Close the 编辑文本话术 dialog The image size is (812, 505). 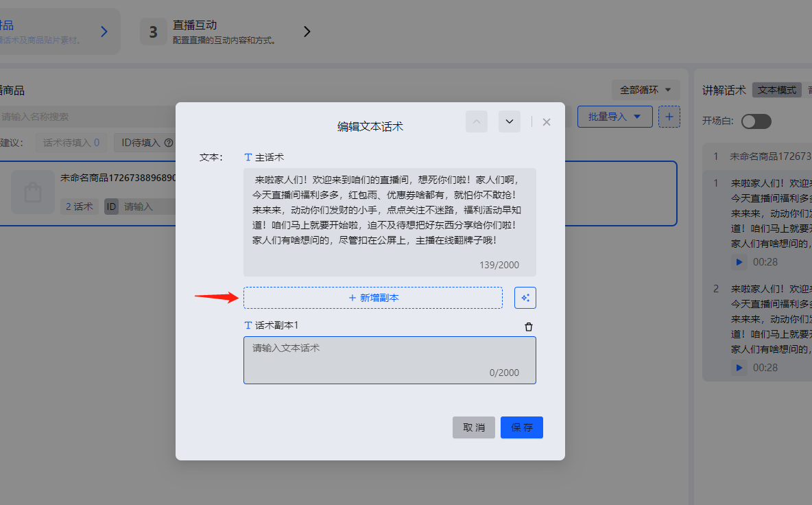(x=547, y=122)
